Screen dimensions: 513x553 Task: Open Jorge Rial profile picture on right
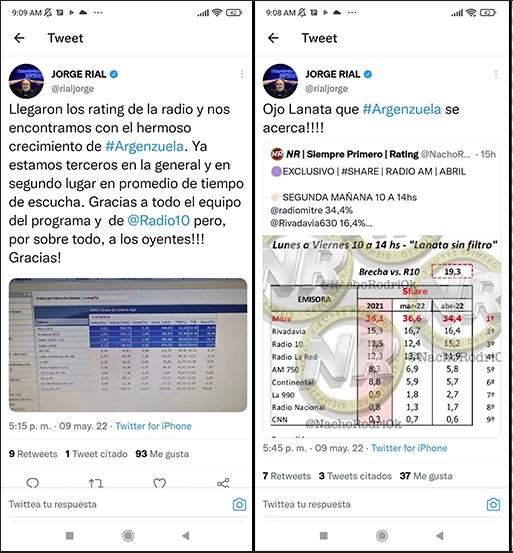[280, 81]
